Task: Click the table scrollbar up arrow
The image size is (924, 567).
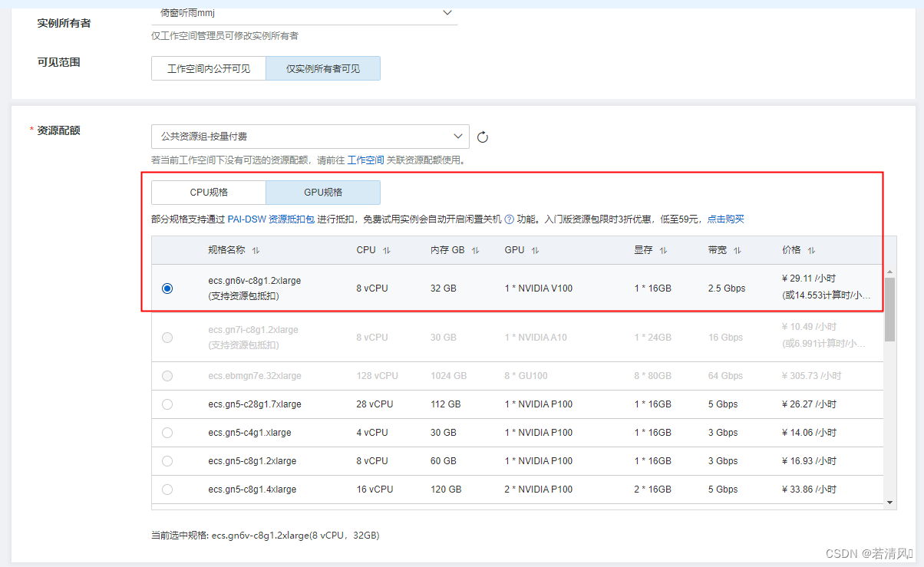Action: [x=890, y=272]
